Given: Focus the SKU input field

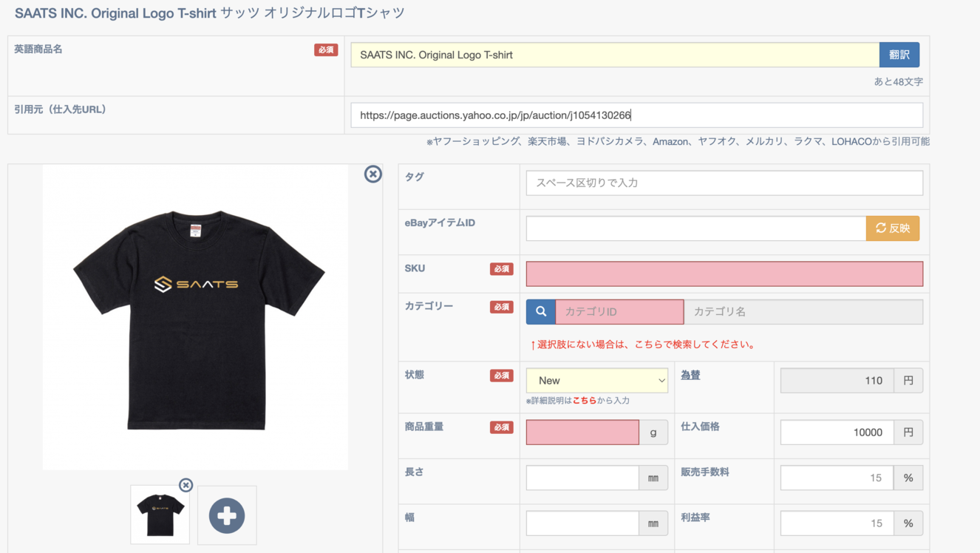Looking at the screenshot, I should 724,274.
